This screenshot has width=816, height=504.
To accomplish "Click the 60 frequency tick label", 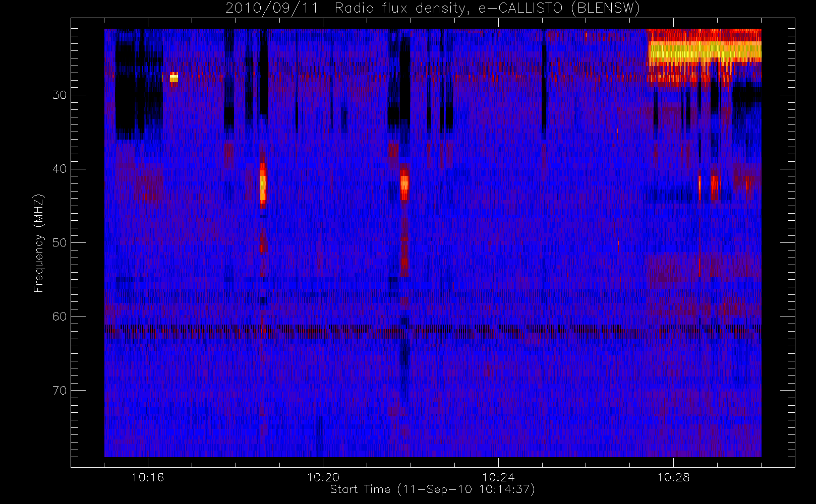I will tap(60, 317).
